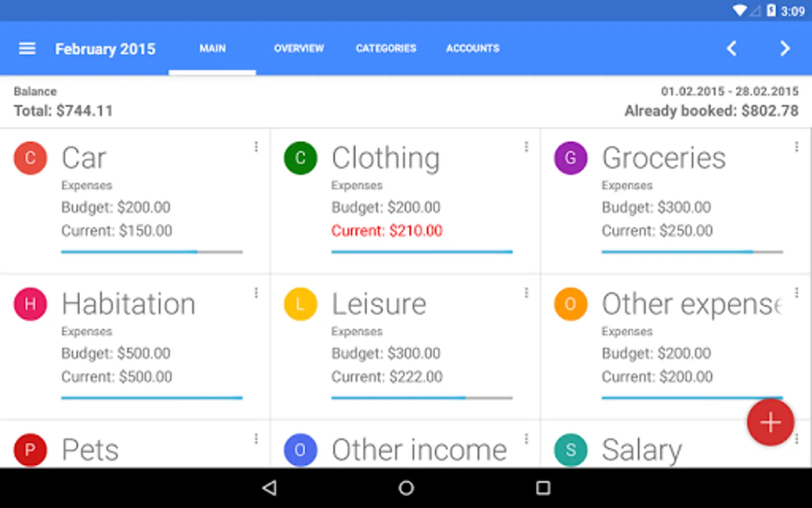Open the Other income category title
812x508 pixels.
(419, 450)
